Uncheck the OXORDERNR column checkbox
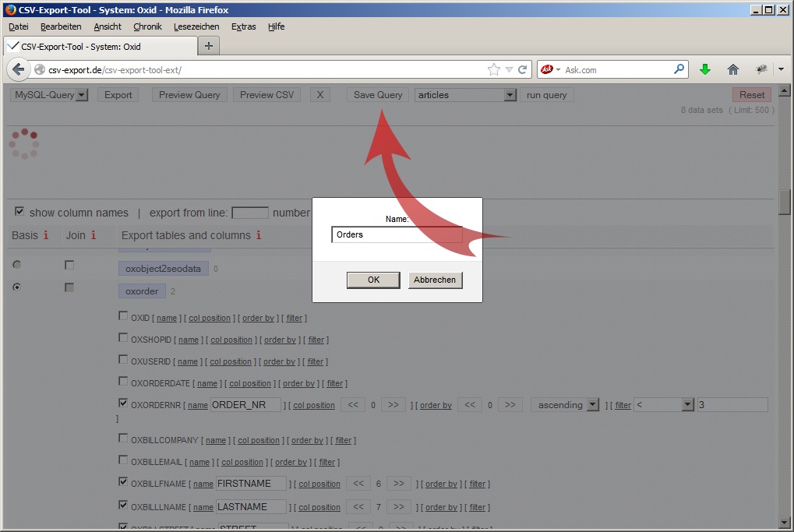Viewport: 794px width, 532px height. [x=123, y=403]
